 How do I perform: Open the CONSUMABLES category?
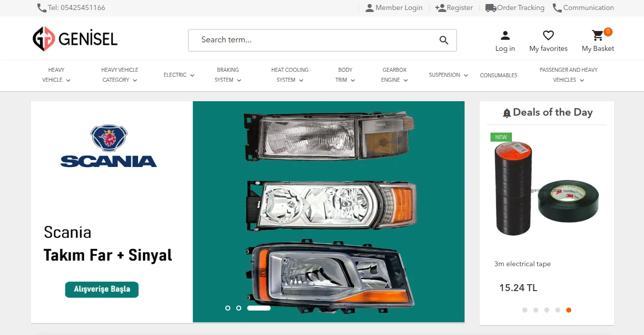(498, 75)
